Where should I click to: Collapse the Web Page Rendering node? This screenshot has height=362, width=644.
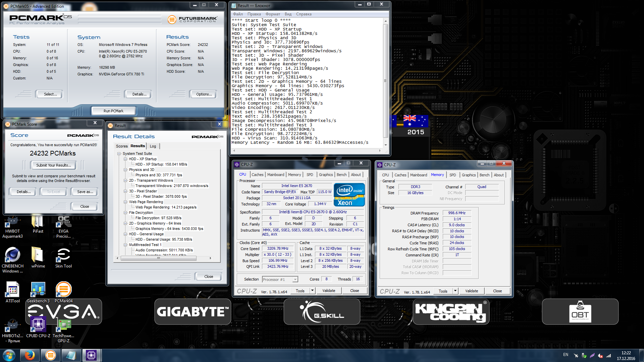pyautogui.click(x=125, y=202)
